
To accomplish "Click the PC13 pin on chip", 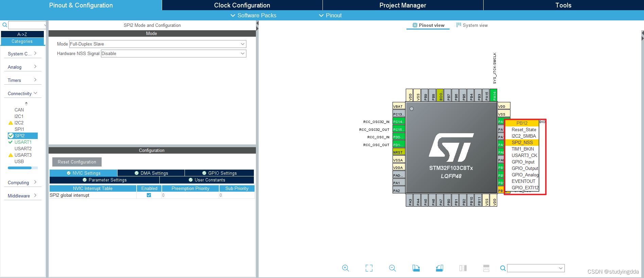I will click(x=399, y=114).
